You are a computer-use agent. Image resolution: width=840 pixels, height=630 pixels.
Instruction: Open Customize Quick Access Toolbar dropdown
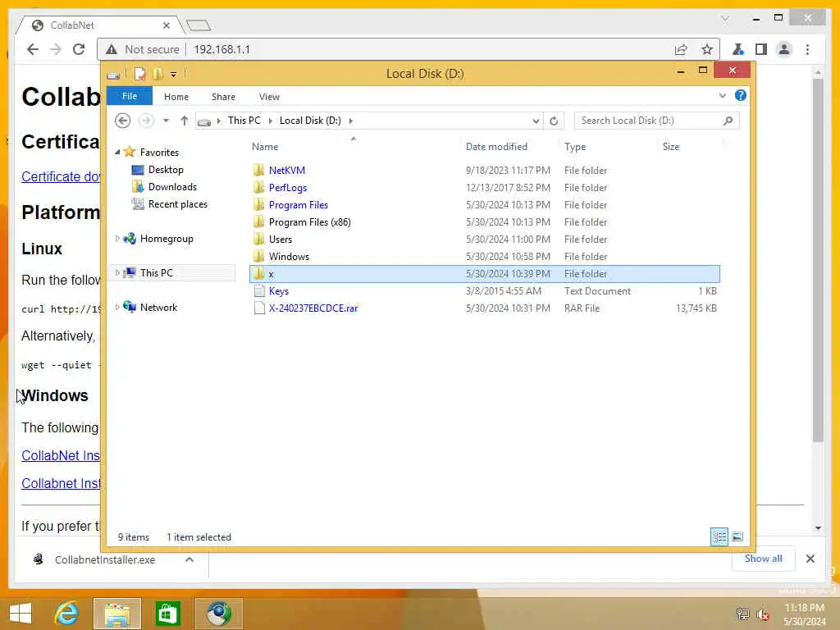[x=174, y=75]
